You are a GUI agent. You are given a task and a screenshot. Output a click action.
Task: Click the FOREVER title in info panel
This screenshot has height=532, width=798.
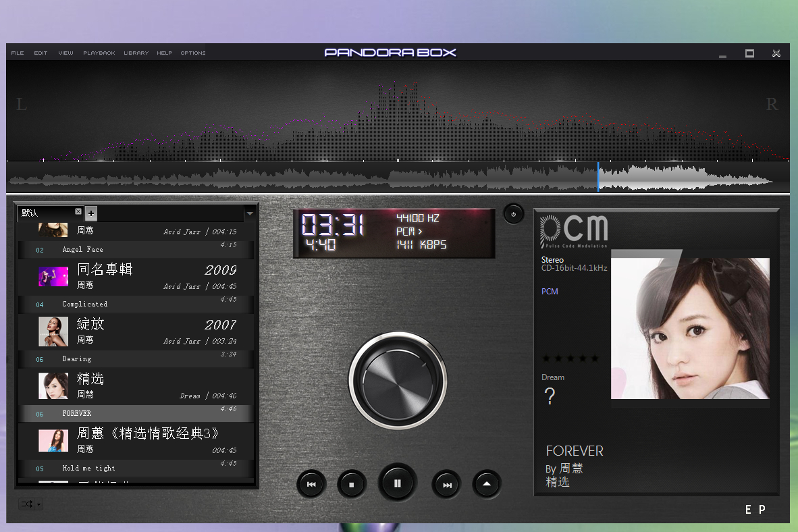575,451
